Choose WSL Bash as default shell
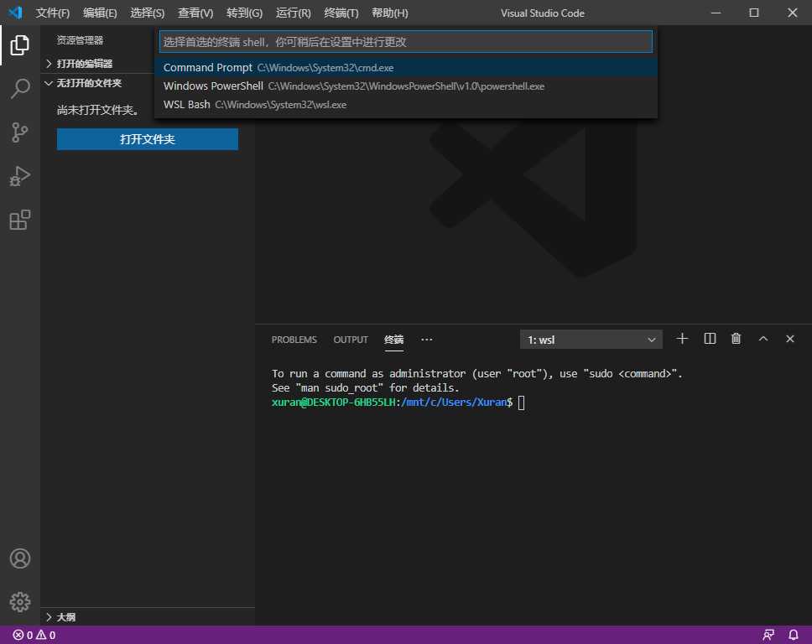This screenshot has width=812, height=644. (x=406, y=105)
